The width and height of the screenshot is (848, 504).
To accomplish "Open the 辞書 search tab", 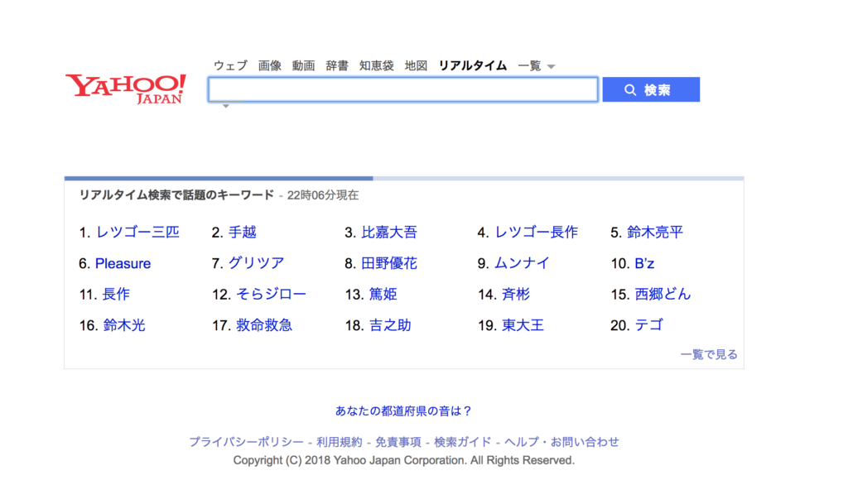I will 337,66.
